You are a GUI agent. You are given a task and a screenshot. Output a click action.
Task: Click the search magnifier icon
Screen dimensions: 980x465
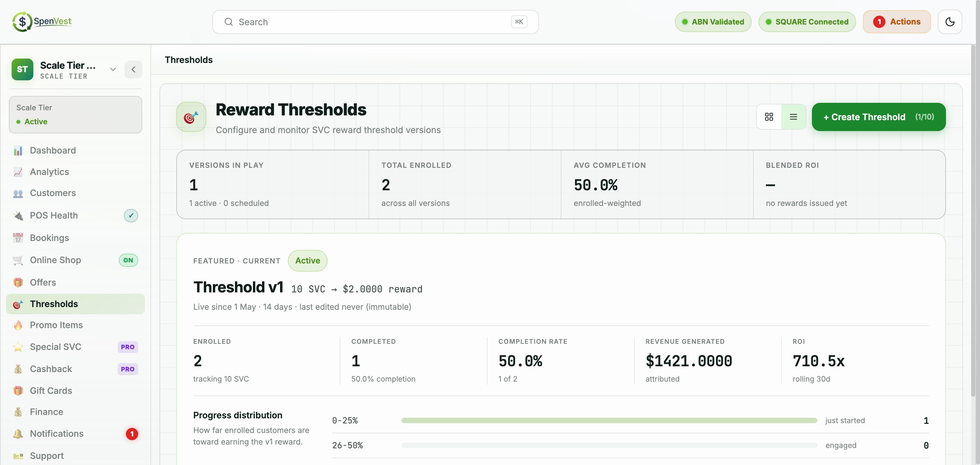[x=228, y=22]
